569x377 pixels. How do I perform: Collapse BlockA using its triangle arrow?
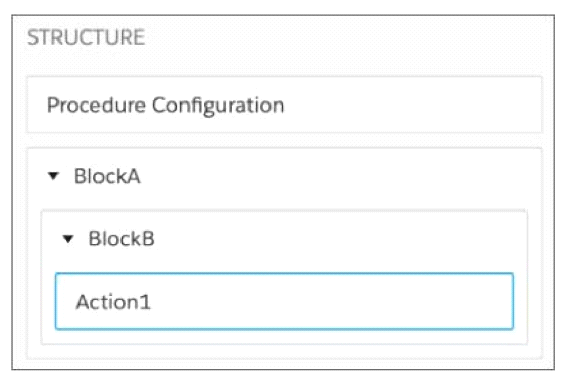pyautogui.click(x=53, y=176)
